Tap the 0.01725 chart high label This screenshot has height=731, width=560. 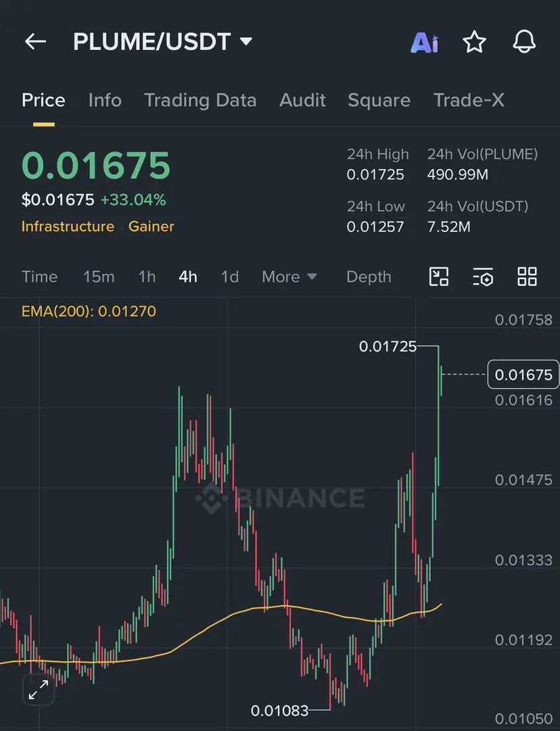[388, 346]
